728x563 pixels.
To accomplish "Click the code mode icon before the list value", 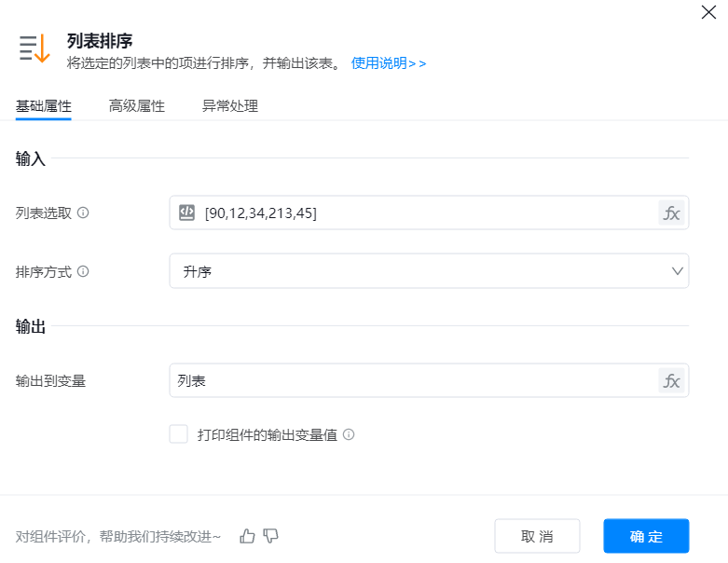I will [187, 213].
